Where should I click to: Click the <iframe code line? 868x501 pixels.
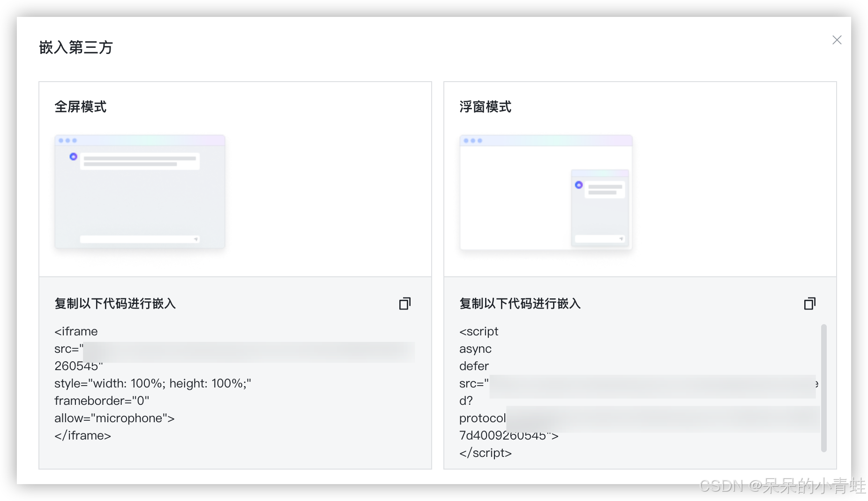point(76,331)
